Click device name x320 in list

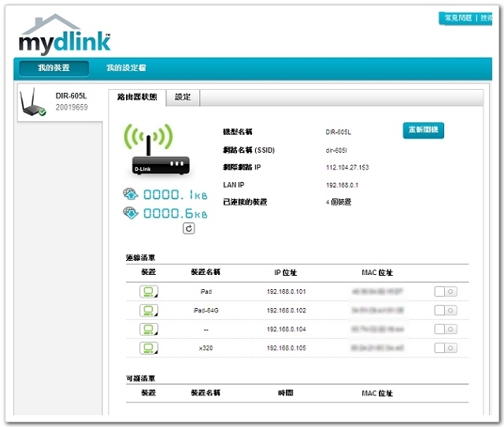point(206,348)
